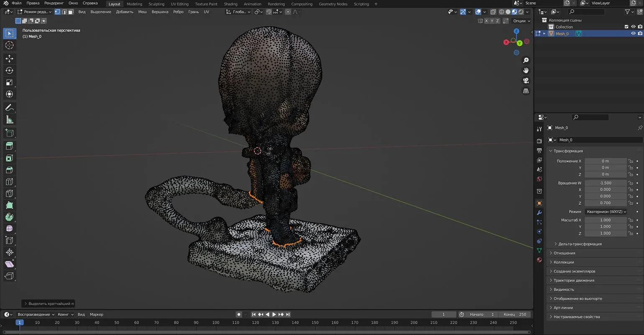644x335 pixels.
Task: Activate the Cursor tool
Action: click(9, 45)
